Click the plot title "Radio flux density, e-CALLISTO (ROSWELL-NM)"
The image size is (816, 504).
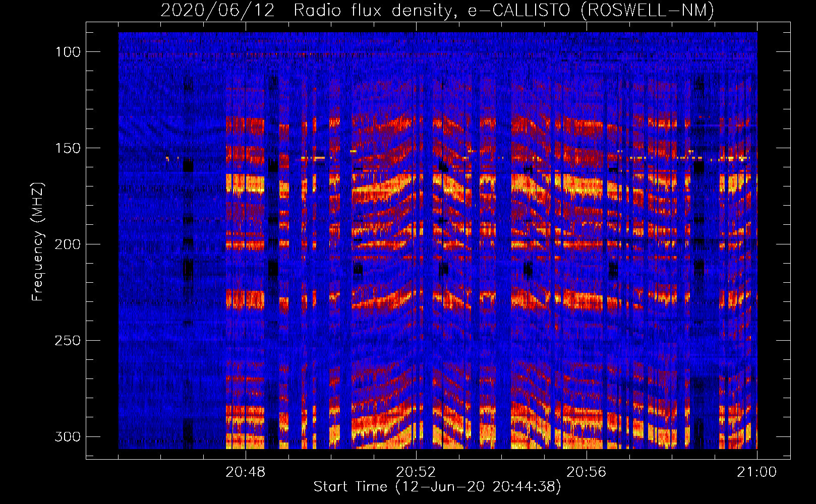click(504, 11)
